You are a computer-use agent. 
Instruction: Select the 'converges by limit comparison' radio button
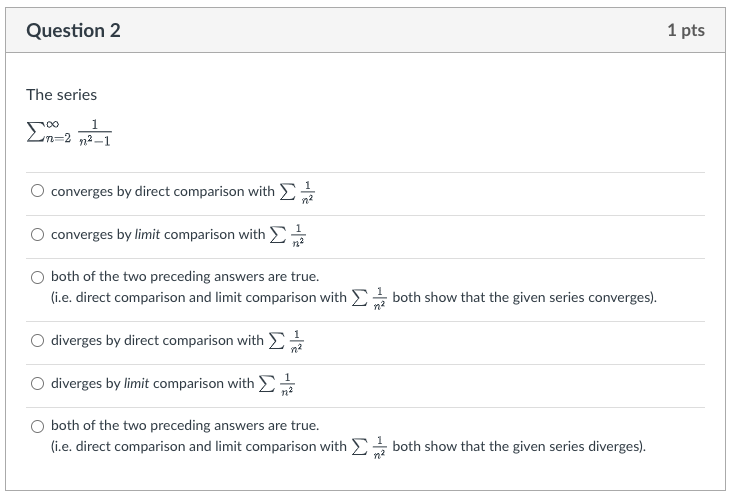pyautogui.click(x=37, y=234)
